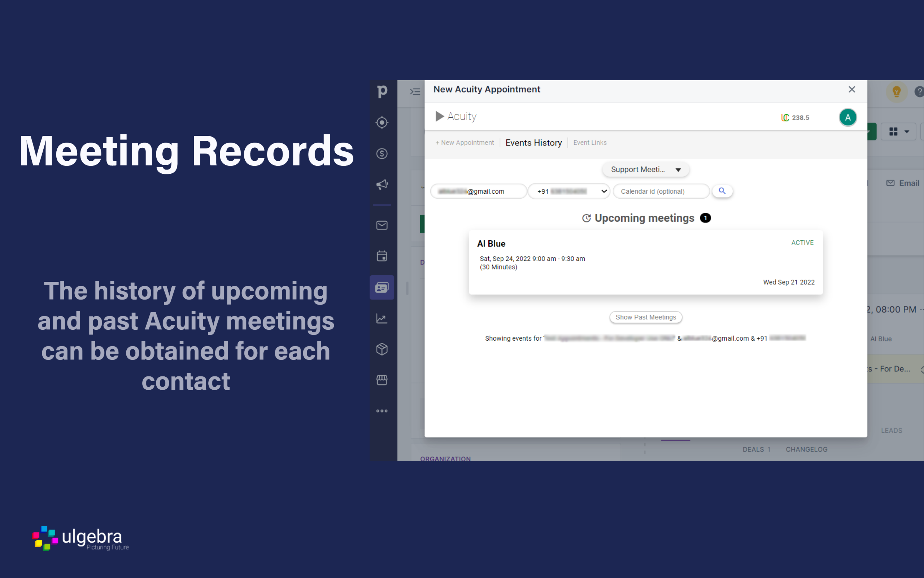
Task: Click the ORGANIZATION section header in background
Action: point(445,458)
